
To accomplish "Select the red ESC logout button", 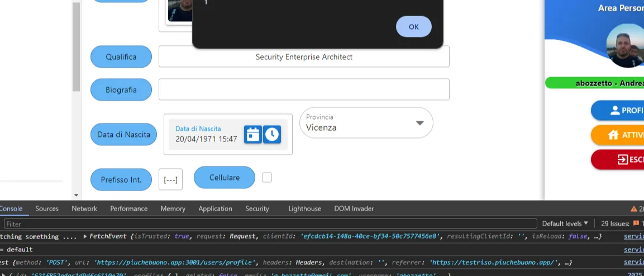I will coord(617,160).
